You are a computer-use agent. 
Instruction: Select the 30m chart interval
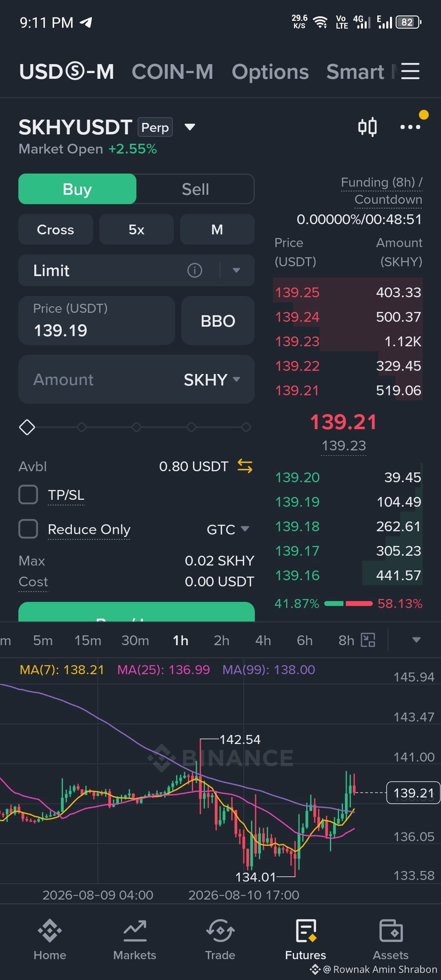135,640
